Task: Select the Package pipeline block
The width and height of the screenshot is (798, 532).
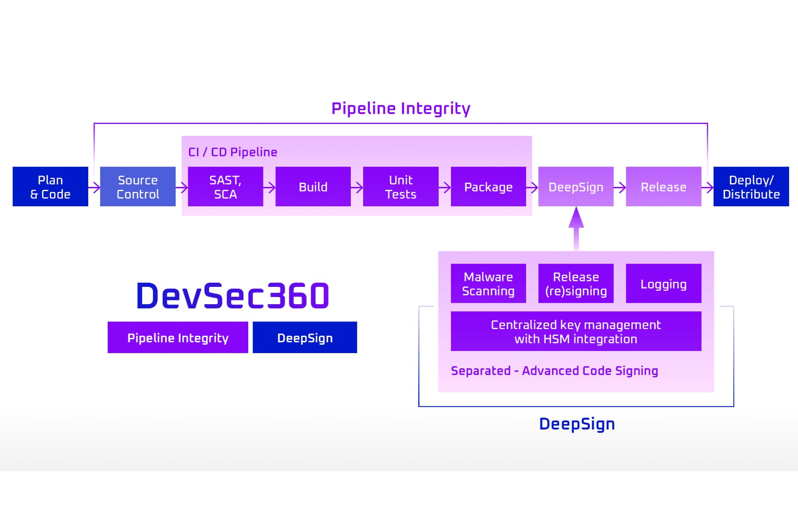Action: coord(488,186)
